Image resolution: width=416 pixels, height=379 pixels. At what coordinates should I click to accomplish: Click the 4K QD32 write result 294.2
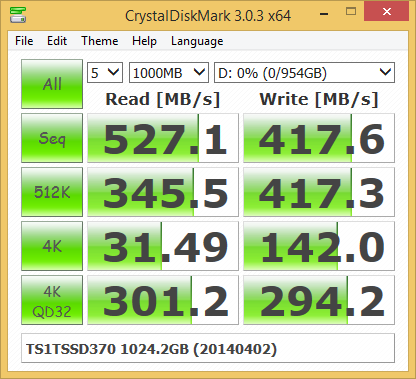[319, 300]
